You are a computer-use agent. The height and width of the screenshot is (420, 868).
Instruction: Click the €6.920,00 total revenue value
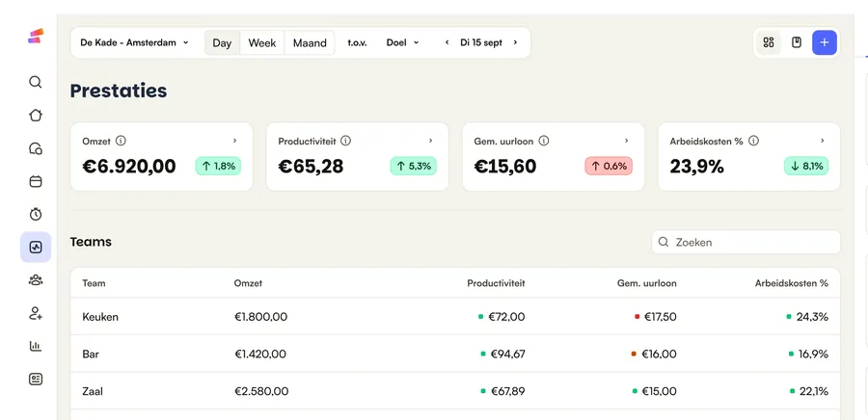[x=129, y=167]
